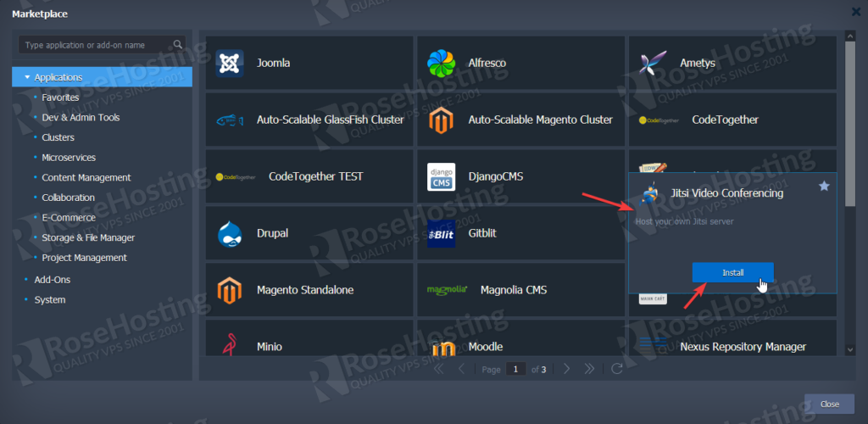Click the page number field

pos(516,369)
